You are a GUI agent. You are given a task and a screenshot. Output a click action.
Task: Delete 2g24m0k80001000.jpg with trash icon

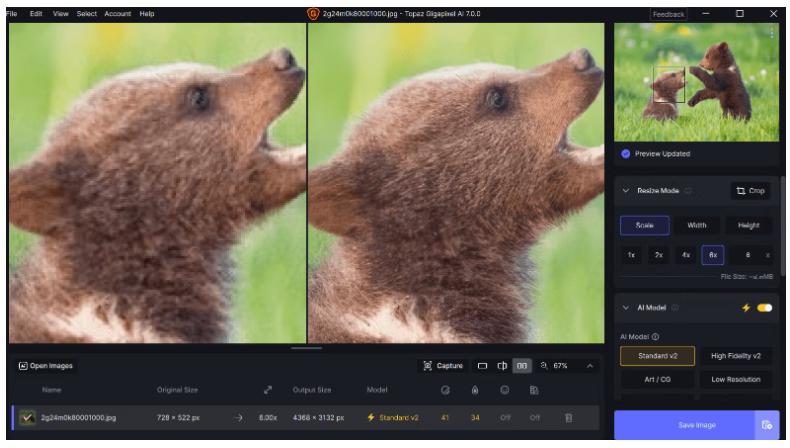tap(566, 417)
